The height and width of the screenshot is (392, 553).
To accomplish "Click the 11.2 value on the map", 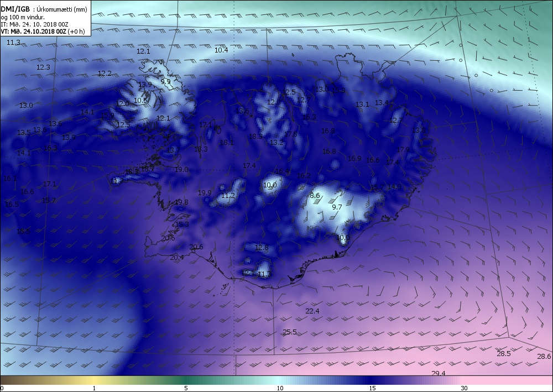I will [228, 196].
